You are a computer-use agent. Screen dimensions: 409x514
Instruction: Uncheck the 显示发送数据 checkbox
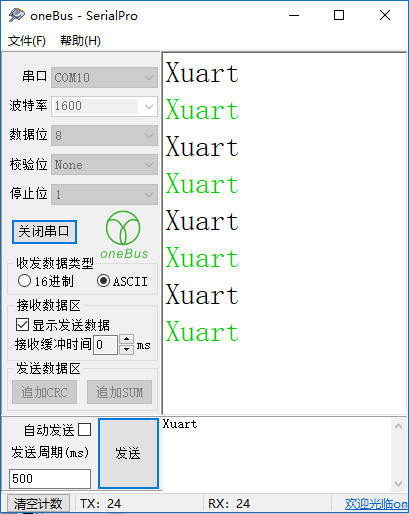tap(22, 325)
